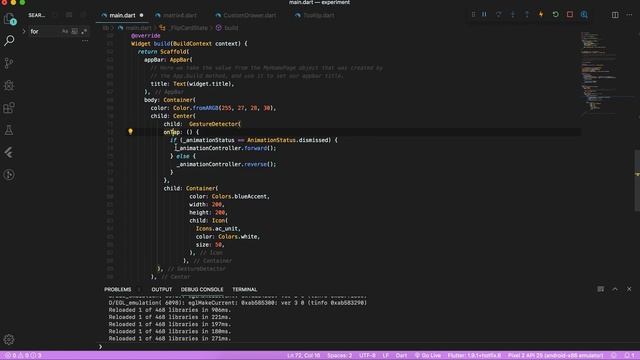Click 'Colors.blueAccent' in the code
Image resolution: width=640 pixels, height=360 pixels.
pyautogui.click(x=240, y=196)
